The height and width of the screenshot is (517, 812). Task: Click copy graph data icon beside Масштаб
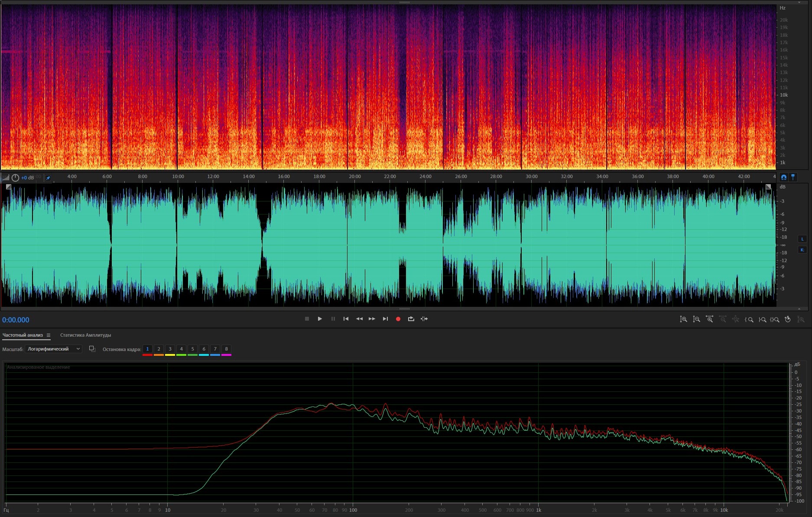92,349
